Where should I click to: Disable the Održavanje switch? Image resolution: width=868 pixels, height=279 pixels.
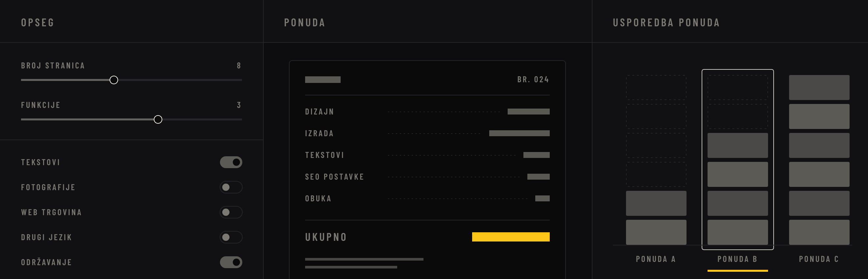point(231,262)
